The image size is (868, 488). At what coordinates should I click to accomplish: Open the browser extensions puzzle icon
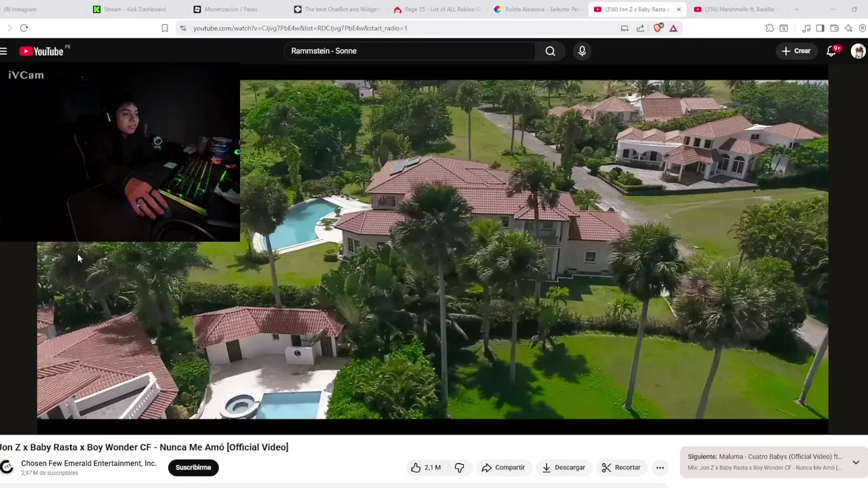click(770, 28)
